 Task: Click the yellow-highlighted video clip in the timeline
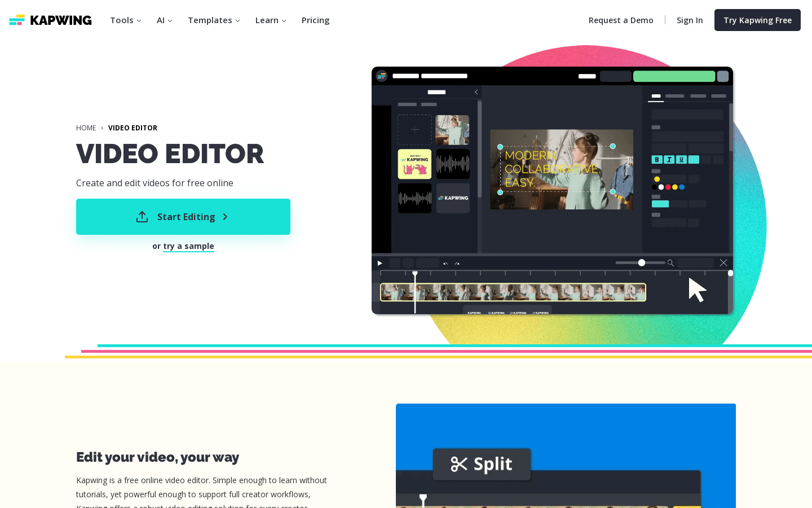coord(513,292)
